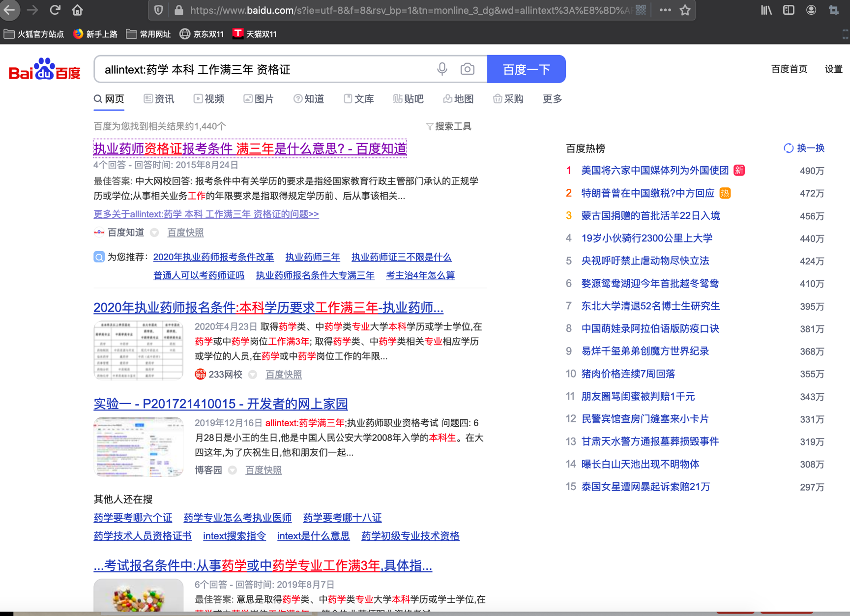Switch to the 知道 tab

coord(309,99)
